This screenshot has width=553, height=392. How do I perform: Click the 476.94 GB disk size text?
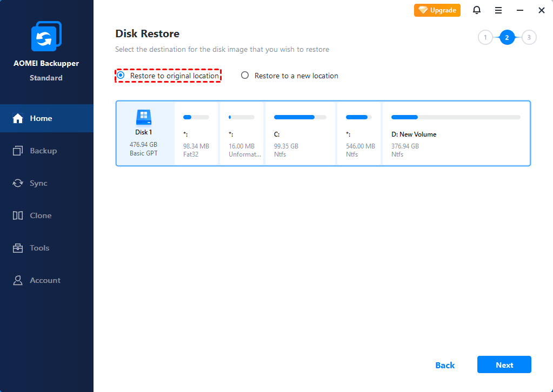pos(144,144)
